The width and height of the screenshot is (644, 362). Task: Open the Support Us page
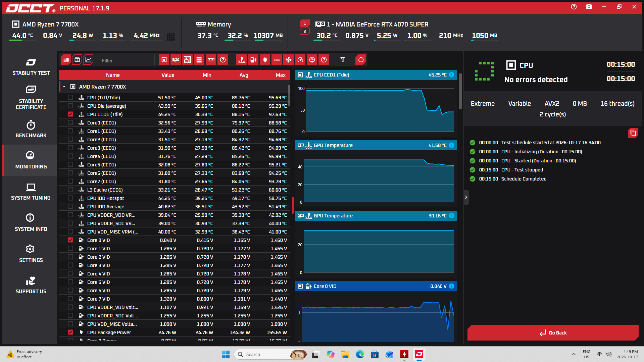[31, 285]
